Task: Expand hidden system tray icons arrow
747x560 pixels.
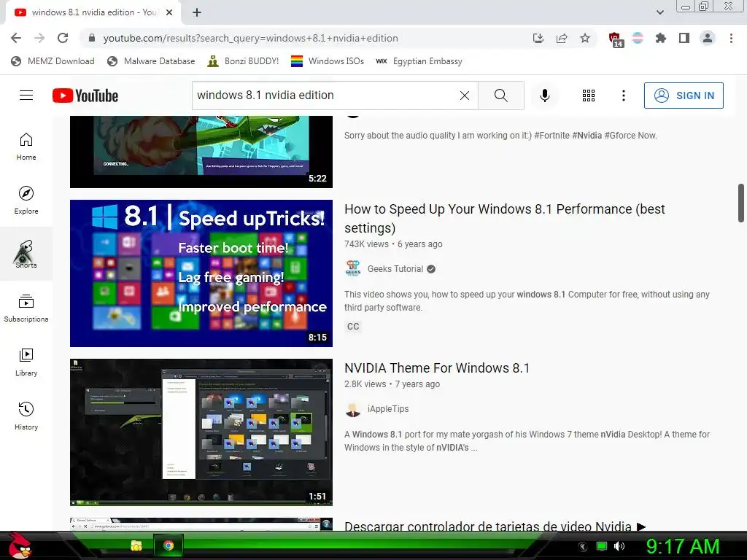Action: coord(583,546)
